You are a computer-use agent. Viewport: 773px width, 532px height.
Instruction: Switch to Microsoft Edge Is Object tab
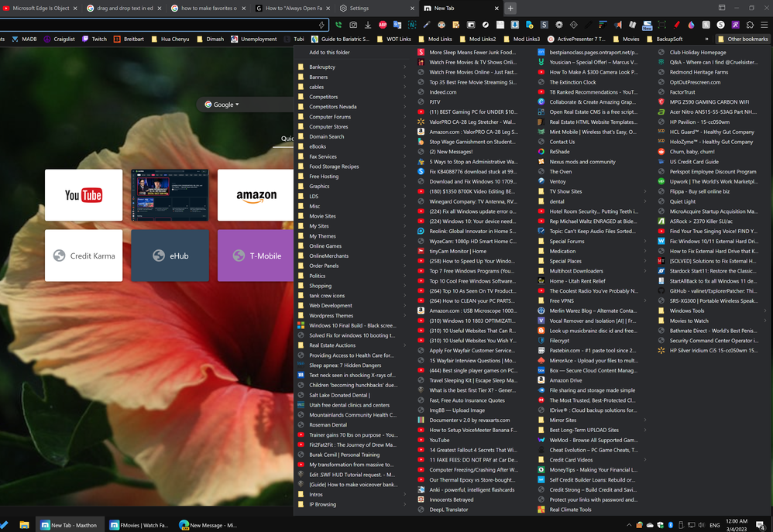[x=40, y=8]
